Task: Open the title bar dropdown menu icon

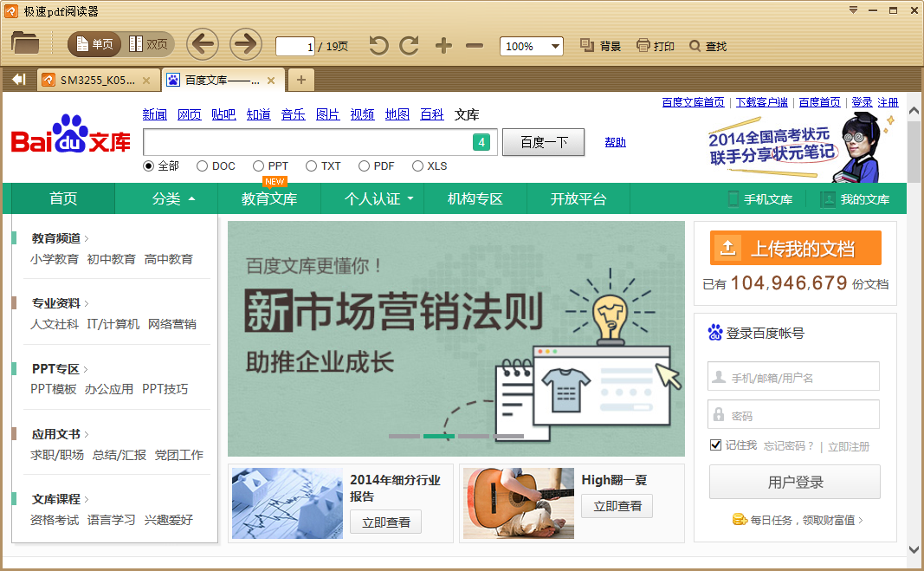Action: pos(853,10)
